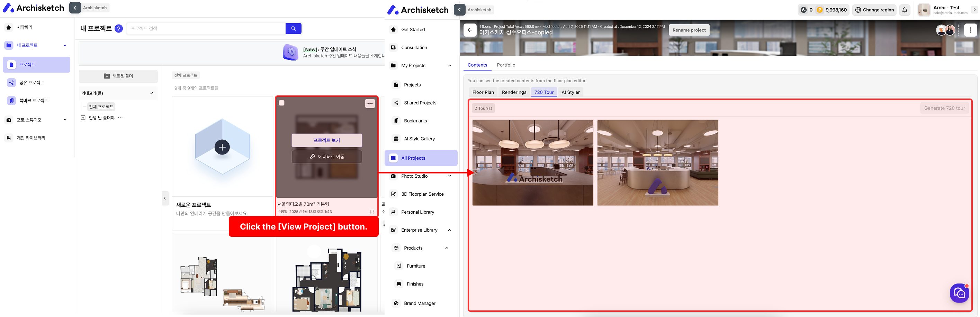The width and height of the screenshot is (980, 317).
Task: Open 프로젝트 in left sidebar
Action: tap(37, 65)
